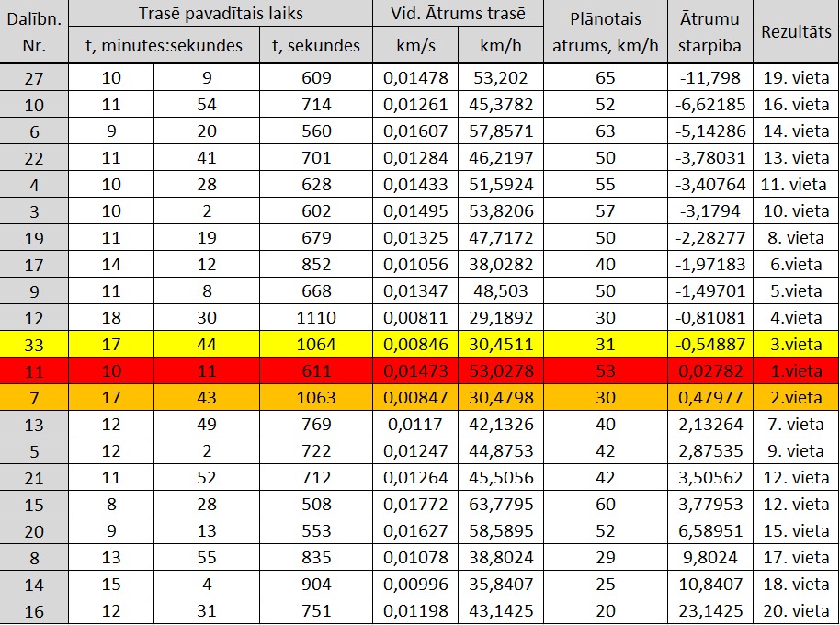
Task: Click the speed difference cell "23,1425"
Action: [711, 611]
